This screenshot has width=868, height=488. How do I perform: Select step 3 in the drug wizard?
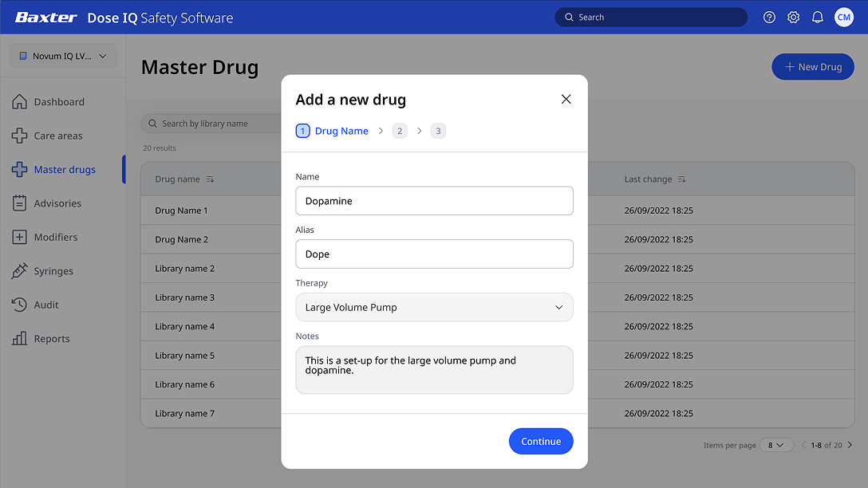click(x=437, y=130)
